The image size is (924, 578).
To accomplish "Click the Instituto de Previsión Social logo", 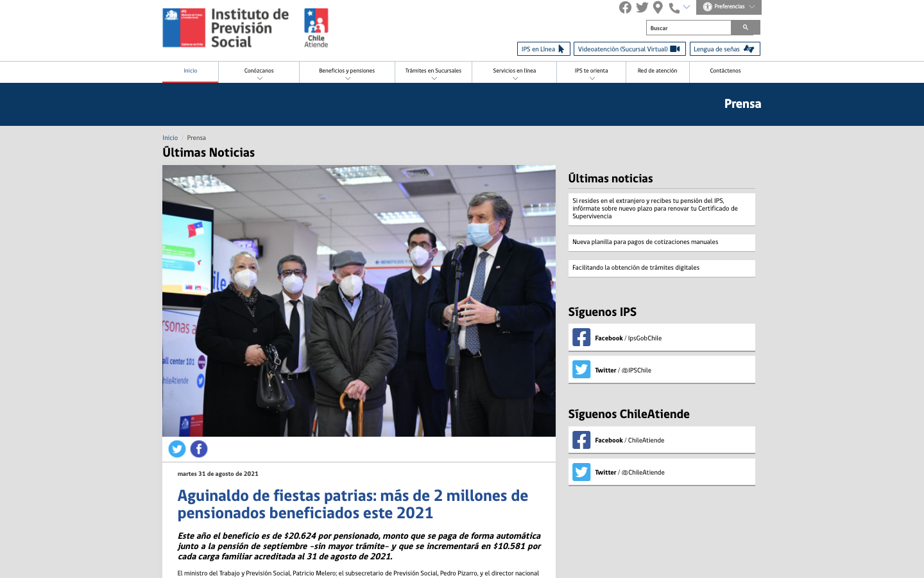I will (x=226, y=28).
